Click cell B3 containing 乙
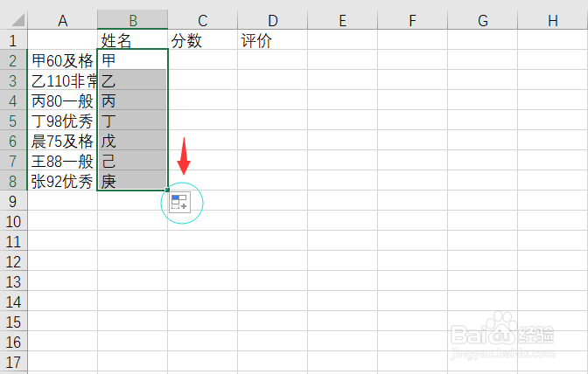 click(133, 80)
